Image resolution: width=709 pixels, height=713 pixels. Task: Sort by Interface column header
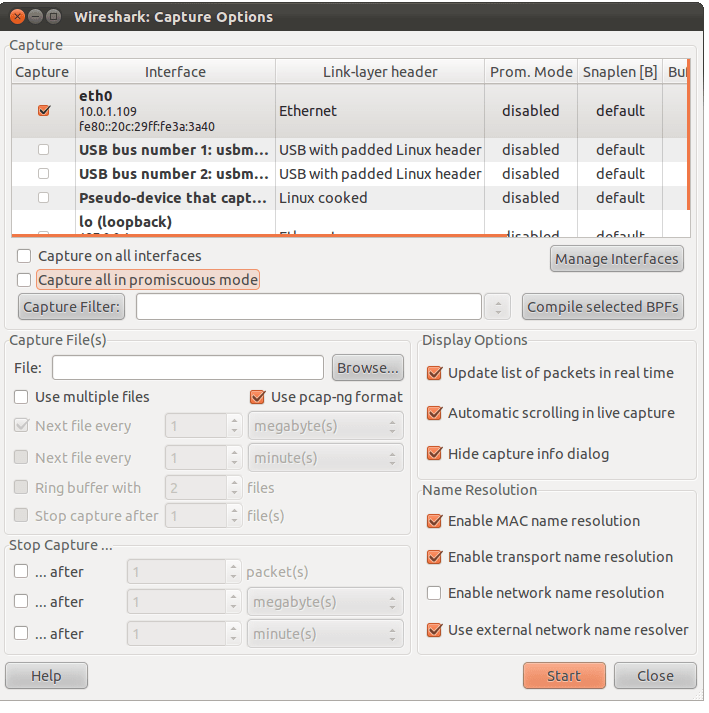[x=175, y=72]
